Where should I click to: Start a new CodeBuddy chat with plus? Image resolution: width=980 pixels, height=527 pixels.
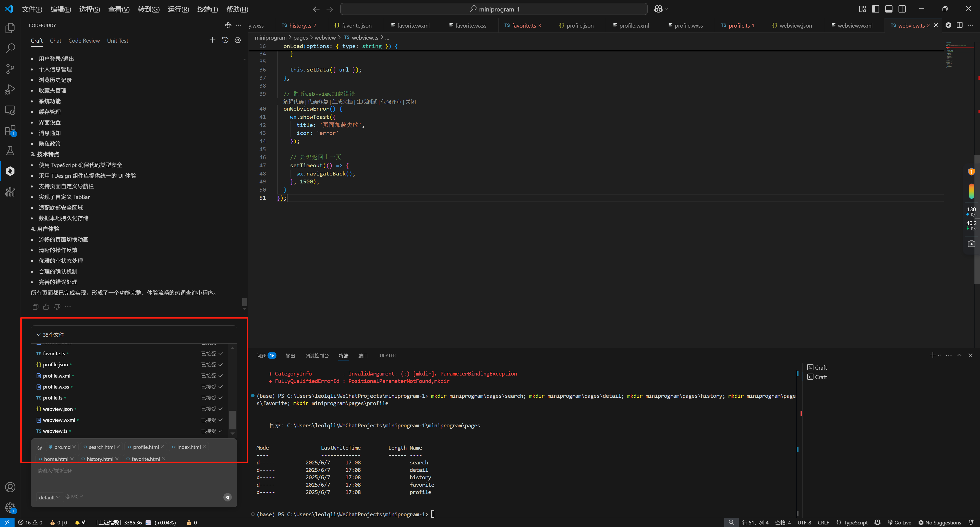coord(212,40)
